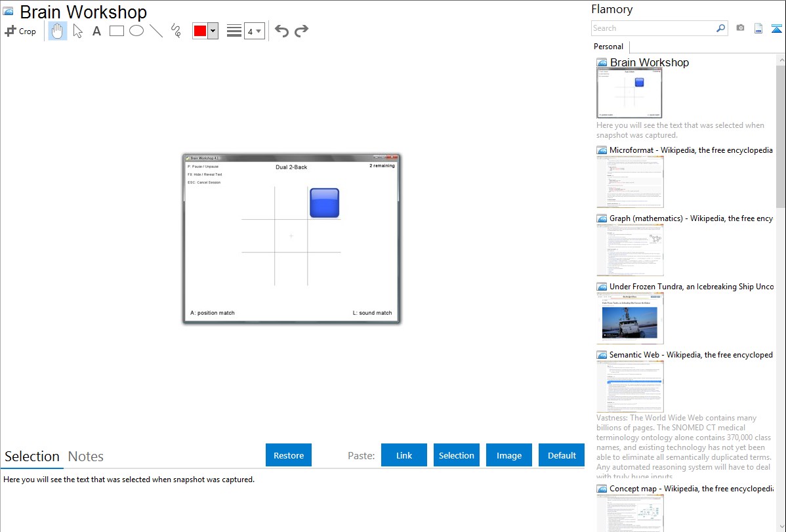Screen dimensions: 786x532
Task: Pick the rectangle shape tool
Action: coord(117,31)
